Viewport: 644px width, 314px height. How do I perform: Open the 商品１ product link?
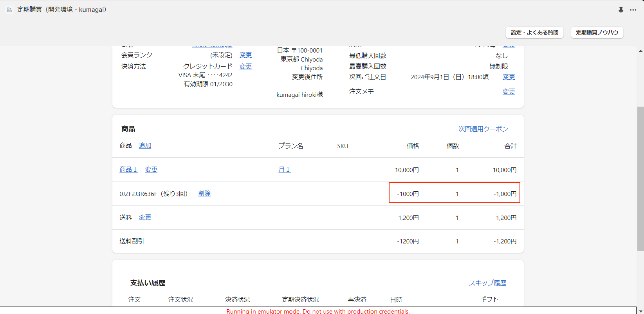pyautogui.click(x=128, y=169)
